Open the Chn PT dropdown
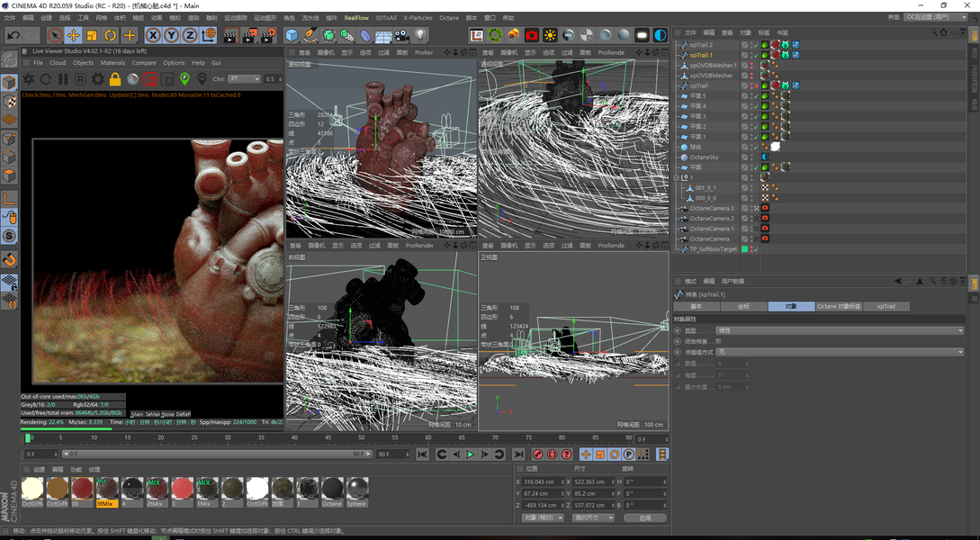The height and width of the screenshot is (540, 980). coord(244,79)
